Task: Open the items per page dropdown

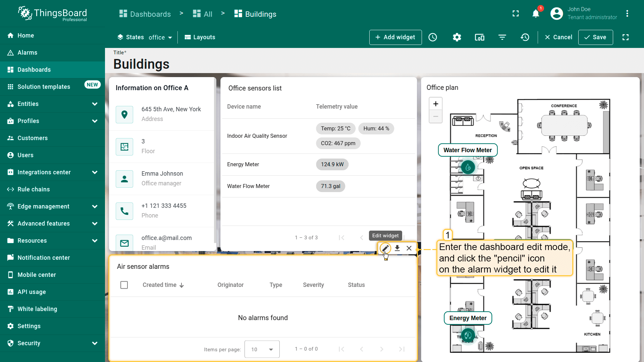Action: pyautogui.click(x=262, y=349)
